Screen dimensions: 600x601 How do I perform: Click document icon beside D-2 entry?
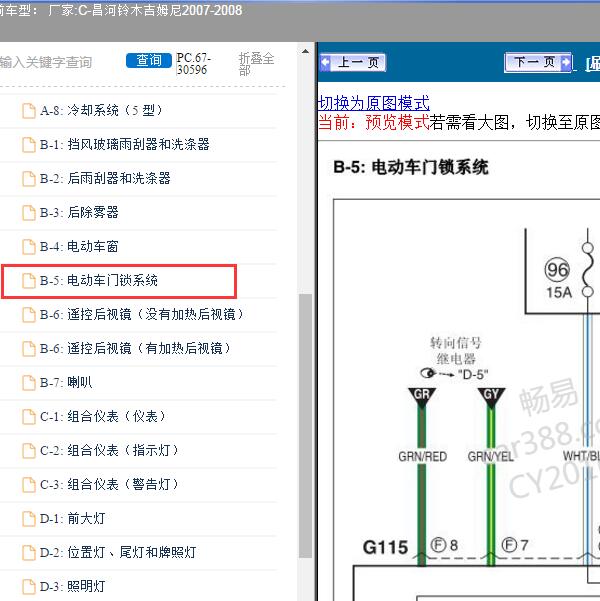pyautogui.click(x=29, y=553)
